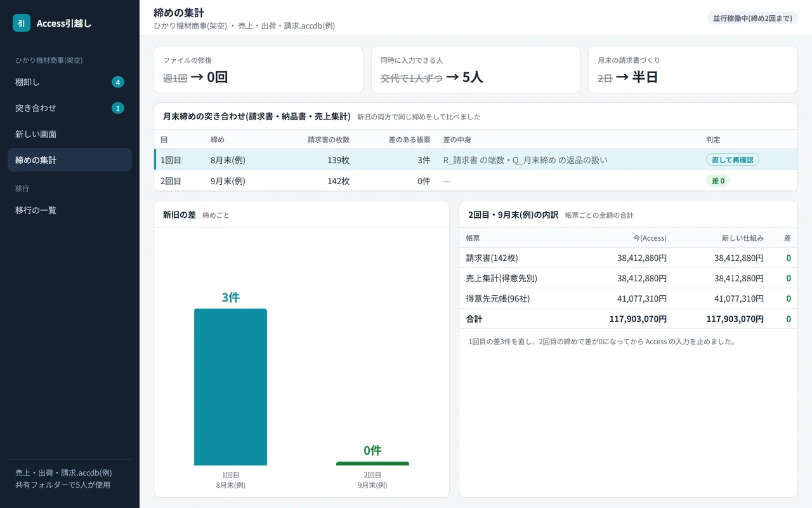This screenshot has height=508, width=812.
Task: Click the 今(Access) column header
Action: coord(650,238)
